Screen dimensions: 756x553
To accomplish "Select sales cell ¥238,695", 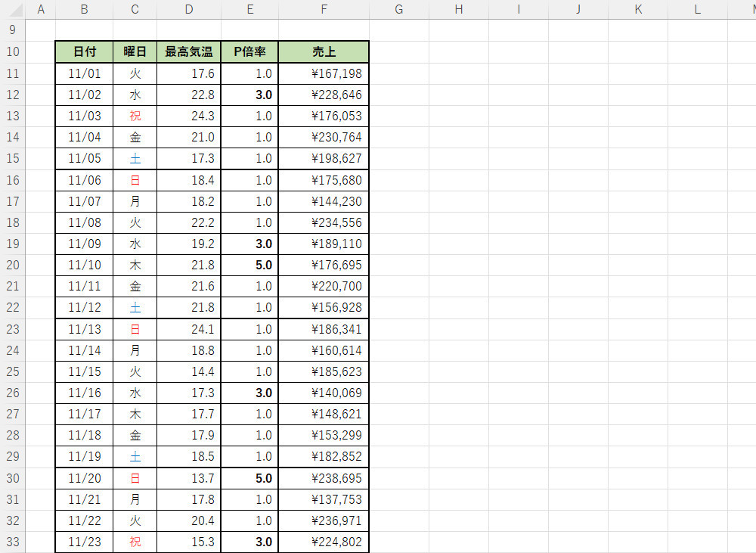I will pyautogui.click(x=324, y=478).
